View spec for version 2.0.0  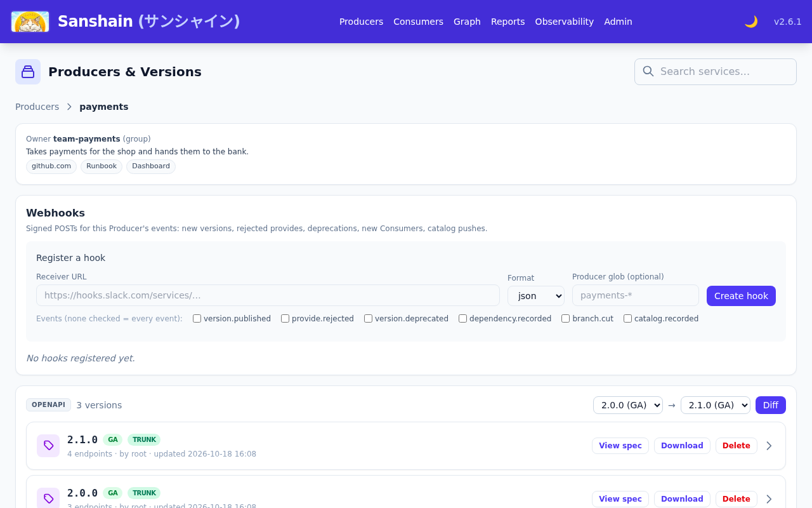click(620, 499)
